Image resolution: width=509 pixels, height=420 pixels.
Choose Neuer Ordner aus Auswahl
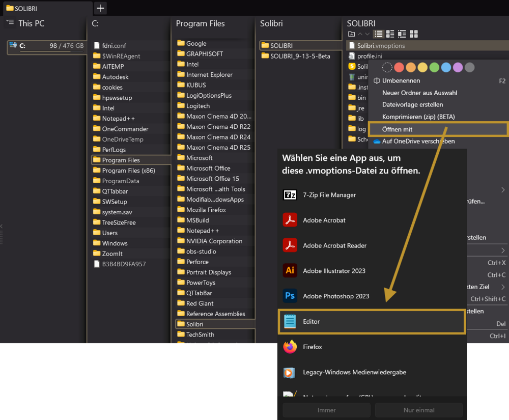click(439, 93)
